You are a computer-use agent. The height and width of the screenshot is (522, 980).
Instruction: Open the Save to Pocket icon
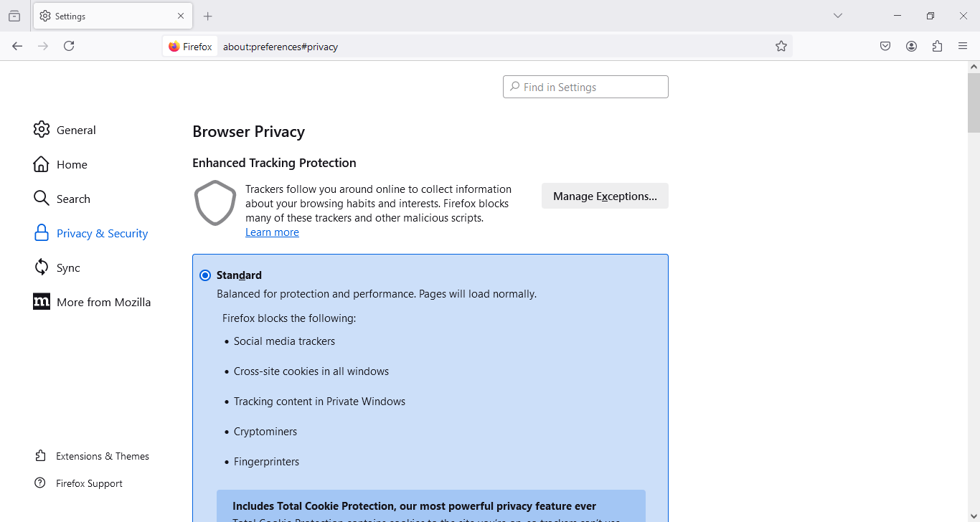tap(885, 46)
